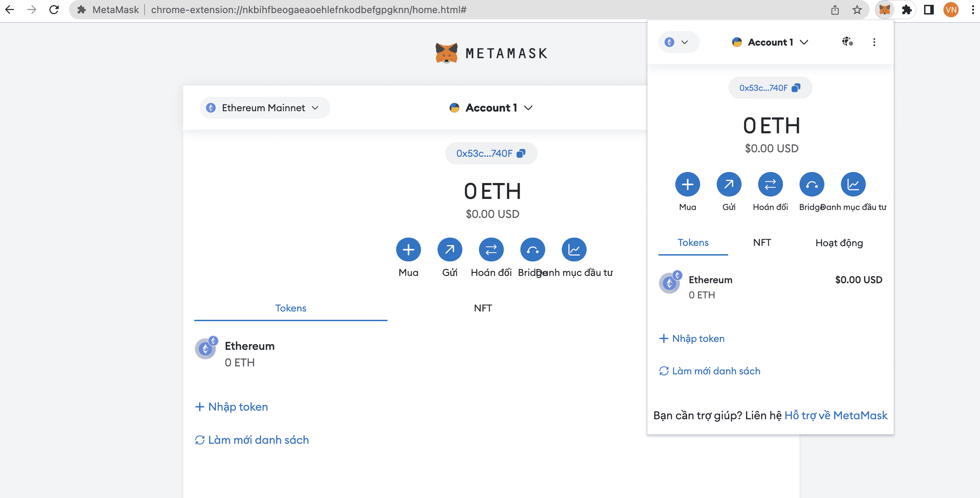Viewport: 980px width, 498px height.
Task: Open Danh mục đầu tư portfolio chart icon on main page
Action: [574, 250]
